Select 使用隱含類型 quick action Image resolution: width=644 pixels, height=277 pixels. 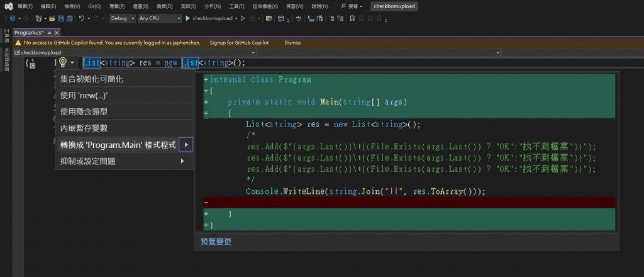pos(125,112)
